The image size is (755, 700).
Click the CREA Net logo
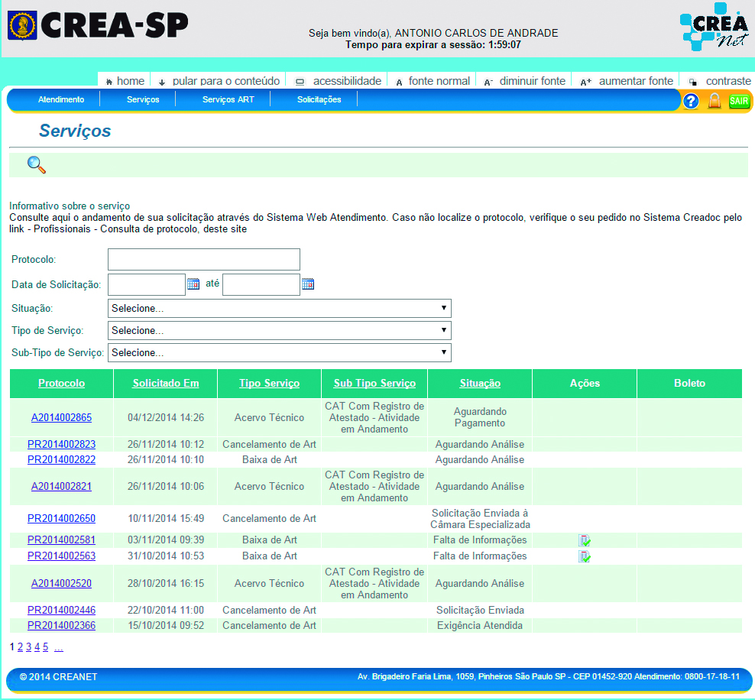[714, 27]
